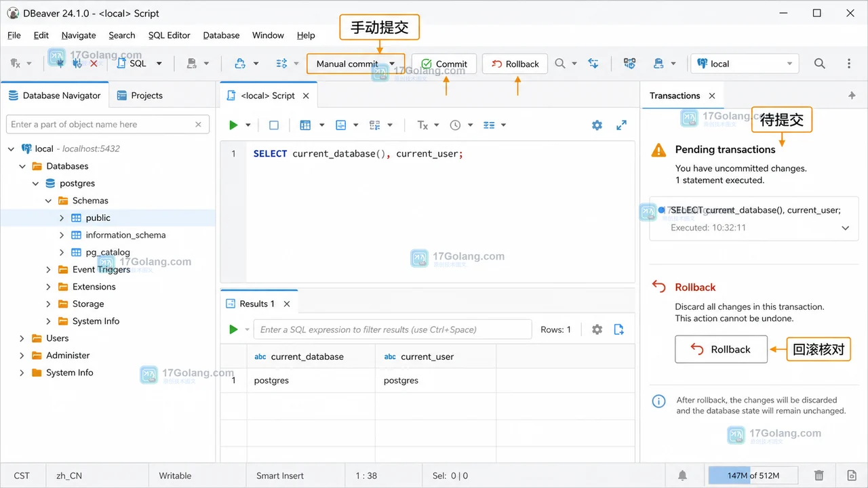Screen dimensions: 868x488
Task: Open the local active connection combo box
Action: tap(745, 64)
